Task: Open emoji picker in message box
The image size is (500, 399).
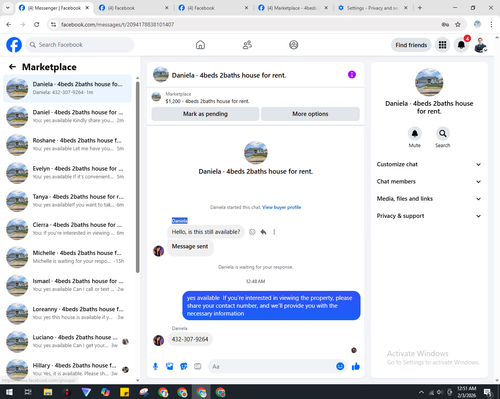Action: (x=340, y=367)
